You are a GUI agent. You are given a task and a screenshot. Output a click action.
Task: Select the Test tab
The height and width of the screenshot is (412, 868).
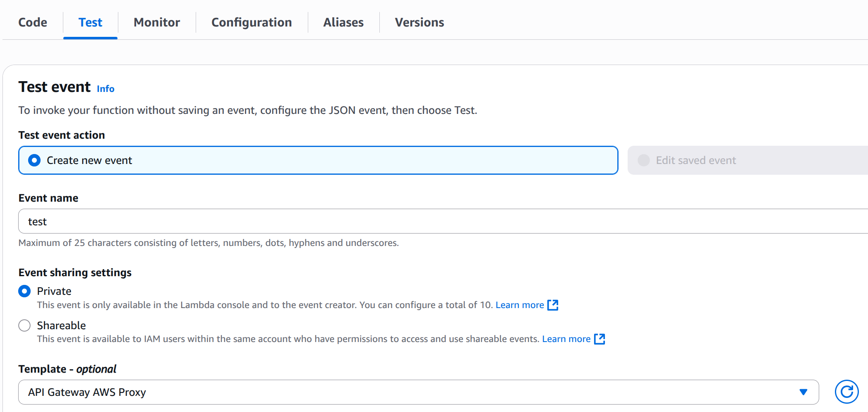point(90,22)
